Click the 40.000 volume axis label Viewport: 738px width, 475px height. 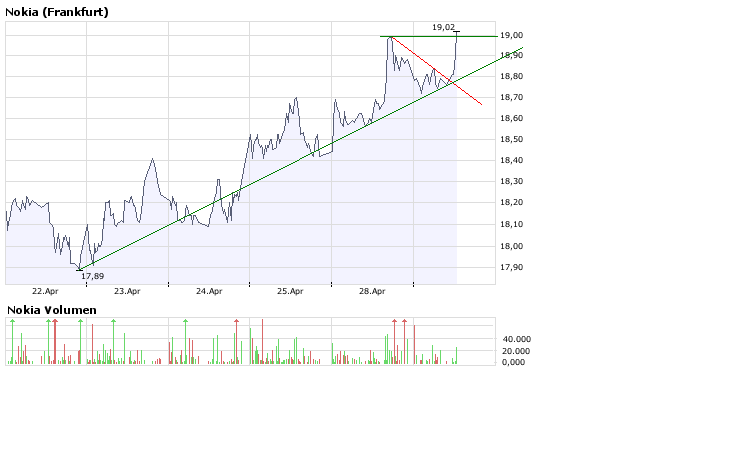[516, 339]
